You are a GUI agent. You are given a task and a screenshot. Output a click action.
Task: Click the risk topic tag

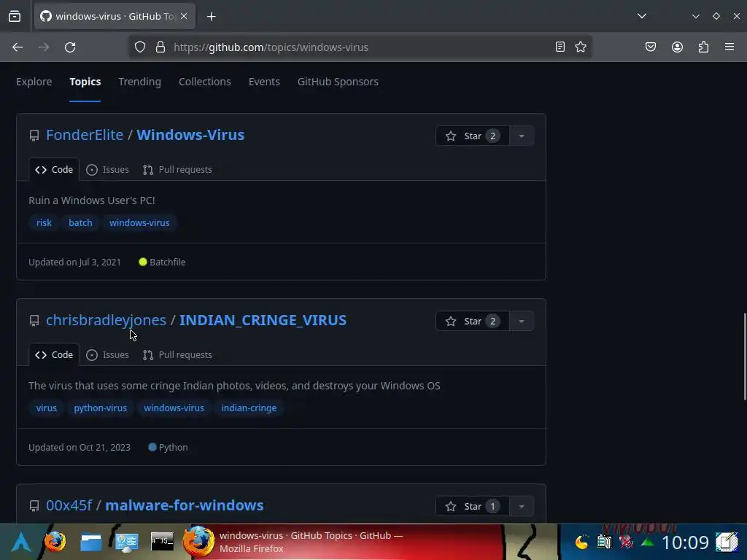click(x=44, y=223)
